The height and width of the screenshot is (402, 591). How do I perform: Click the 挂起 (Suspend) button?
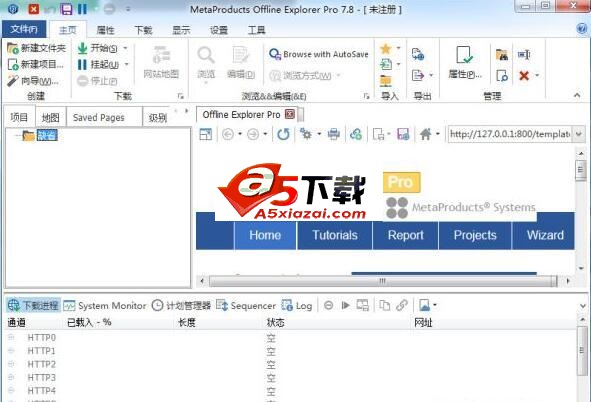pos(98,65)
